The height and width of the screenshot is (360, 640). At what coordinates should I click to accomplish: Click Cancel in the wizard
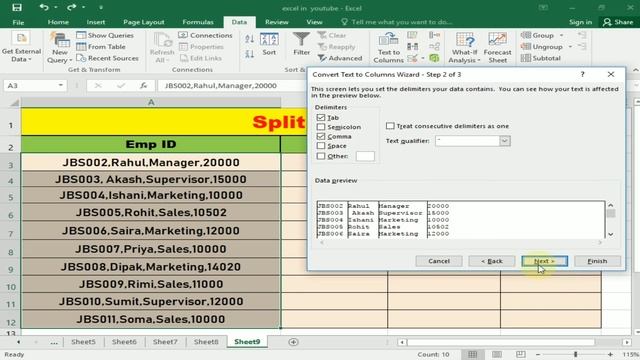click(439, 261)
